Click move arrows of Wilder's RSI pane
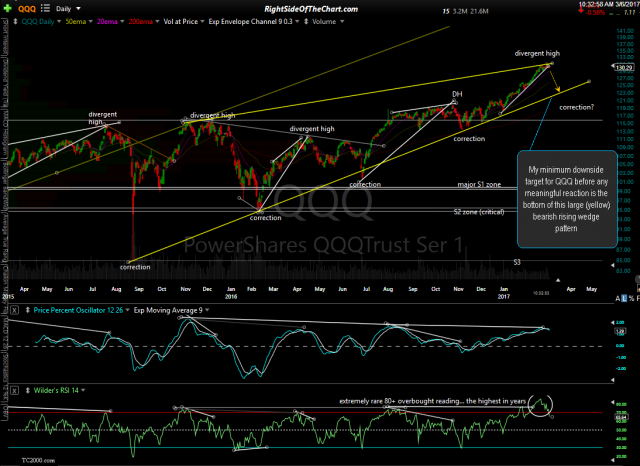The width and height of the screenshot is (640, 466). tap(27, 391)
